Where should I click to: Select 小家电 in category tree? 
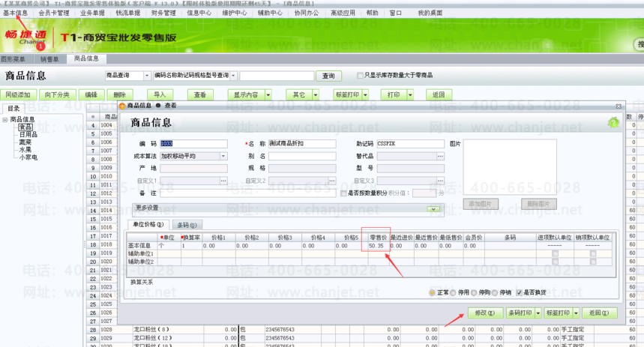pos(28,157)
